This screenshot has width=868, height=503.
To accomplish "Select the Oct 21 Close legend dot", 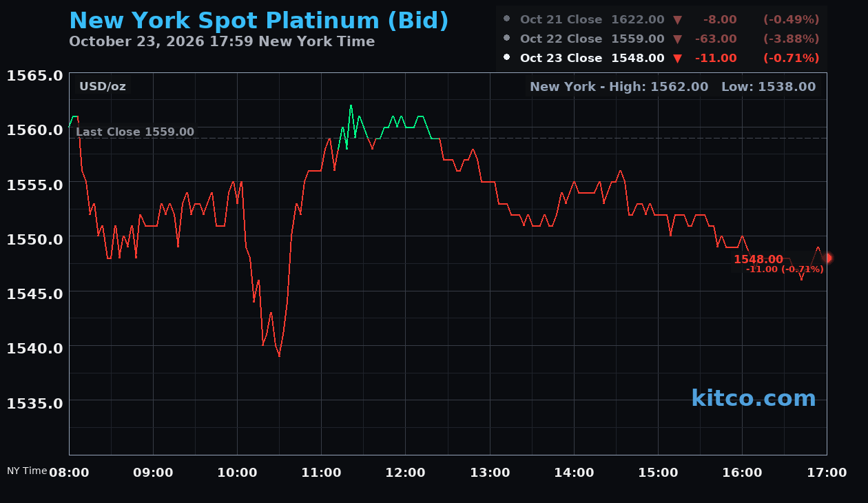I will tap(507, 19).
